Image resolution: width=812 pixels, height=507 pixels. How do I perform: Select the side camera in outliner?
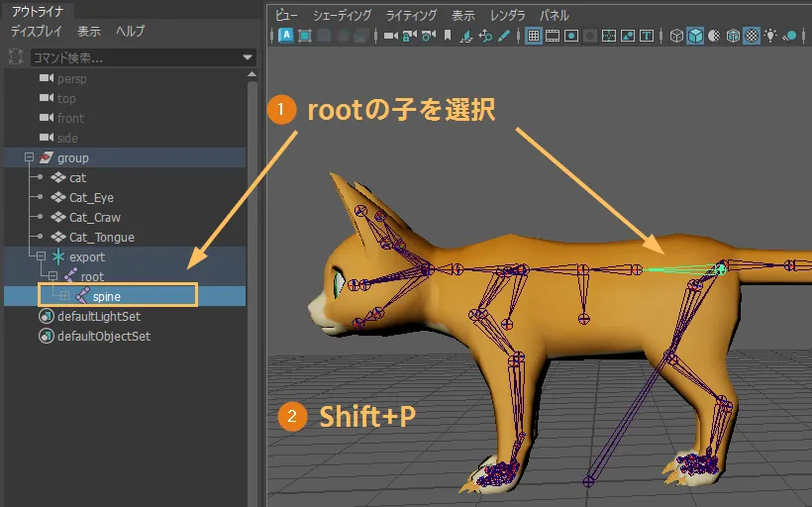click(x=67, y=138)
